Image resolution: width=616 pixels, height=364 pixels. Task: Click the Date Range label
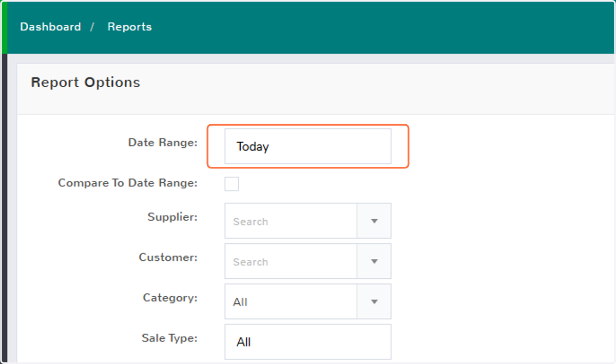coord(163,143)
